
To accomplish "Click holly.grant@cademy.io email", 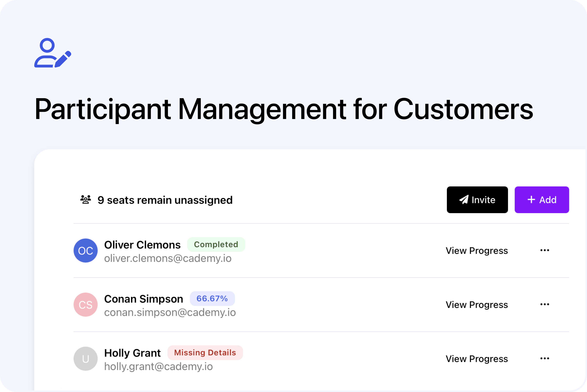I will [158, 367].
